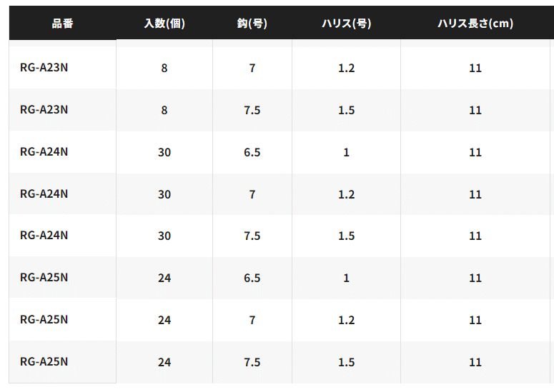This screenshot has height=392, width=554.
Task: Click the 入数(個) column header
Action: (x=164, y=24)
